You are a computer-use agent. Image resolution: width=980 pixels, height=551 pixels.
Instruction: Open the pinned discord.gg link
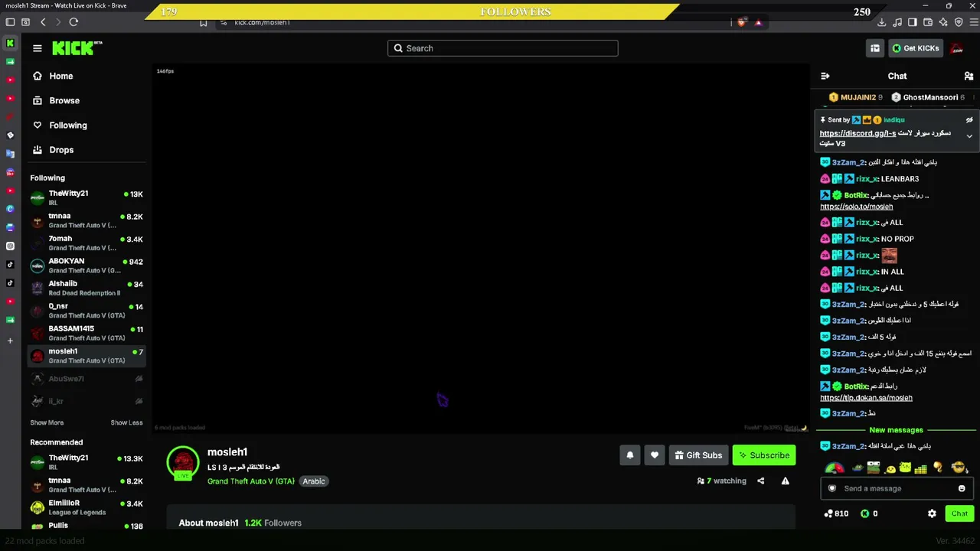(857, 133)
